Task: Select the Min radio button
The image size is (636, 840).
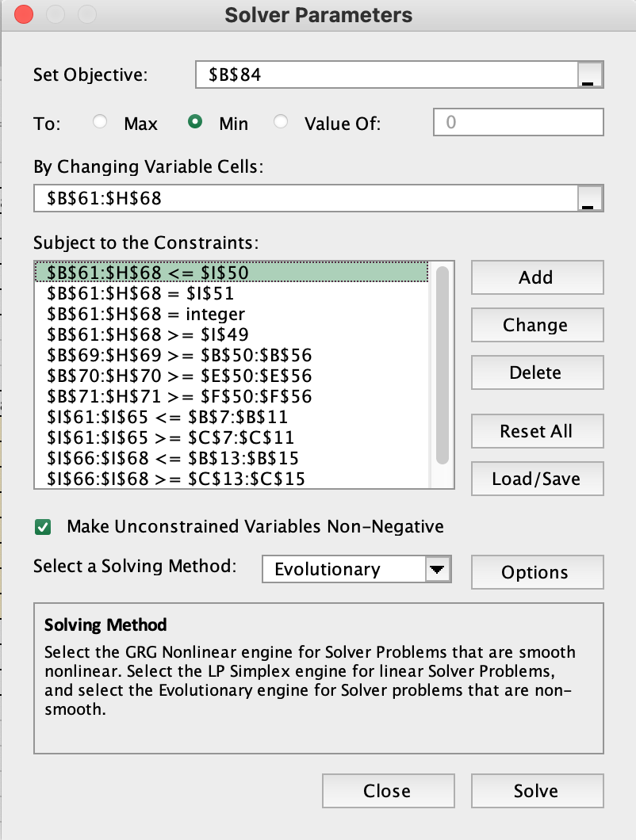Action: (195, 122)
